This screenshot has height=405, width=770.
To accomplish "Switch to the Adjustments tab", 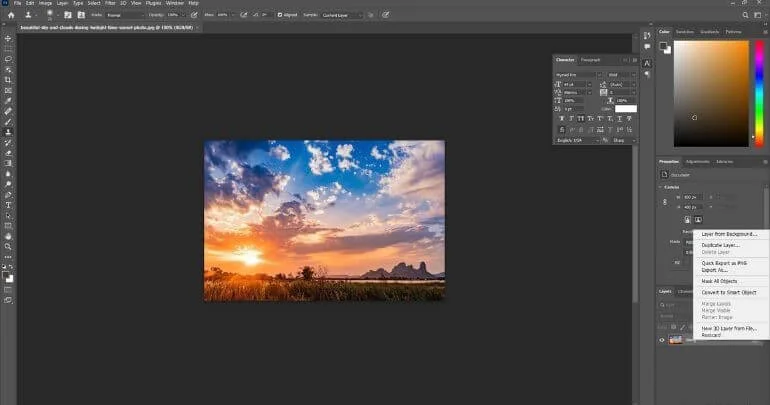I will click(697, 162).
